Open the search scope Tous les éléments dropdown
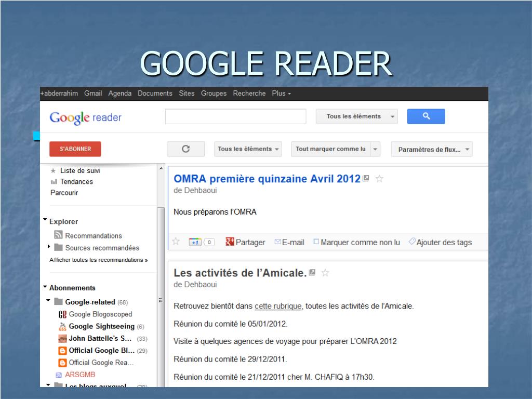 tap(356, 116)
